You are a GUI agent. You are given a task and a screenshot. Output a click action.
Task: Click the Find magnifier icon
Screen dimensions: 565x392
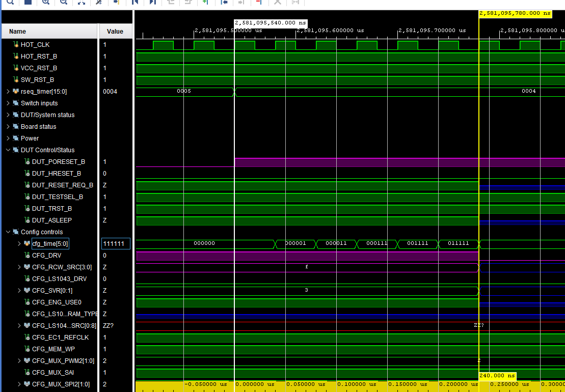click(x=10, y=3)
